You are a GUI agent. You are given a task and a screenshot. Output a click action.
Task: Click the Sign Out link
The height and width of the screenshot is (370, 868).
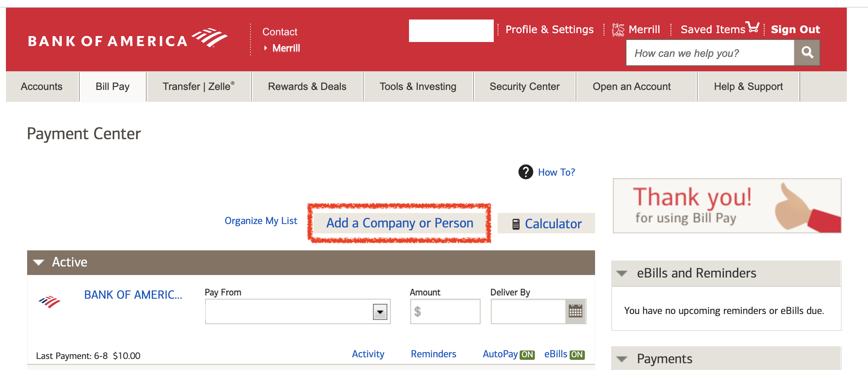pyautogui.click(x=795, y=29)
